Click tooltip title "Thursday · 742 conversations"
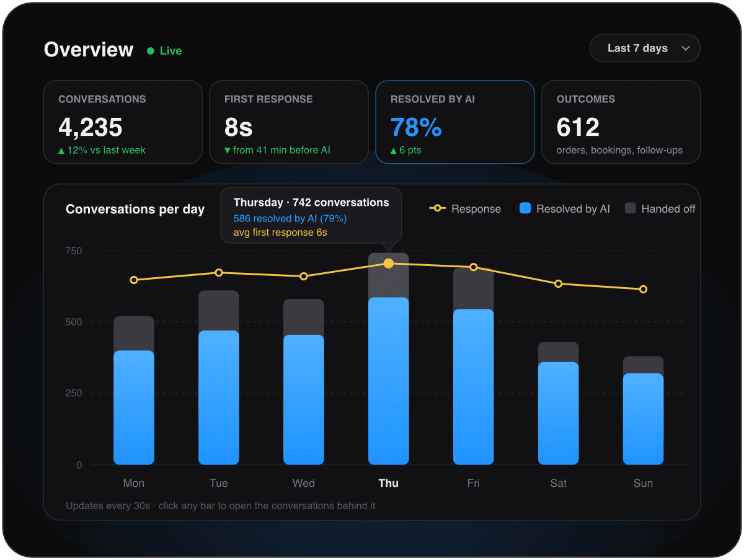Image resolution: width=744 pixels, height=560 pixels. click(x=311, y=202)
